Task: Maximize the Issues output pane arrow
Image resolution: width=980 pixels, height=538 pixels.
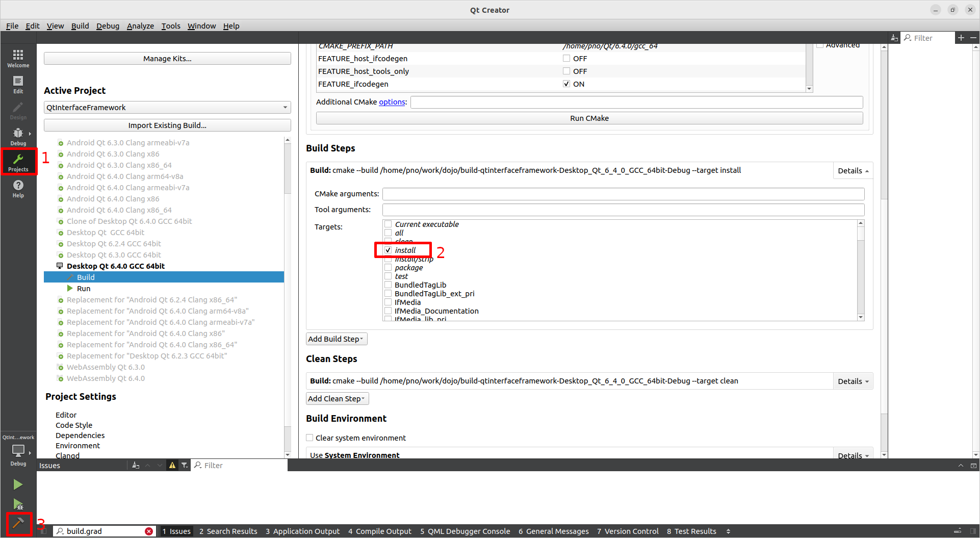Action: click(x=961, y=465)
